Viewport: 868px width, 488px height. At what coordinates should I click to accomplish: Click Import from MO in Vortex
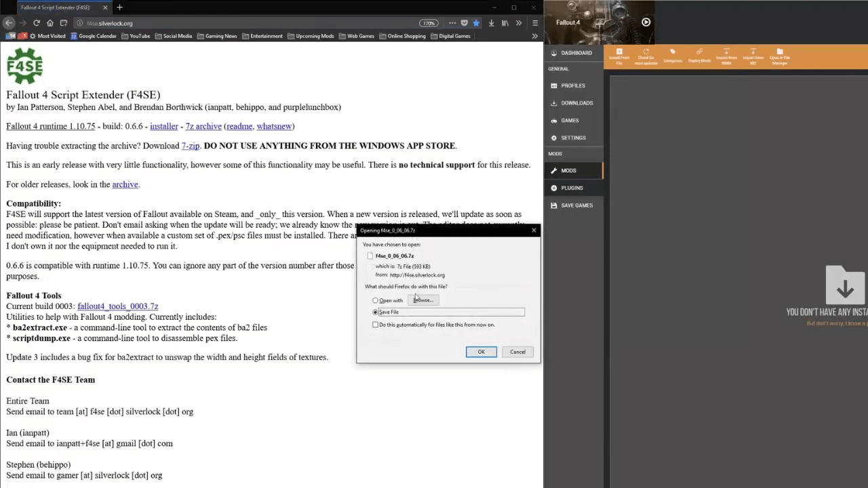pos(753,56)
